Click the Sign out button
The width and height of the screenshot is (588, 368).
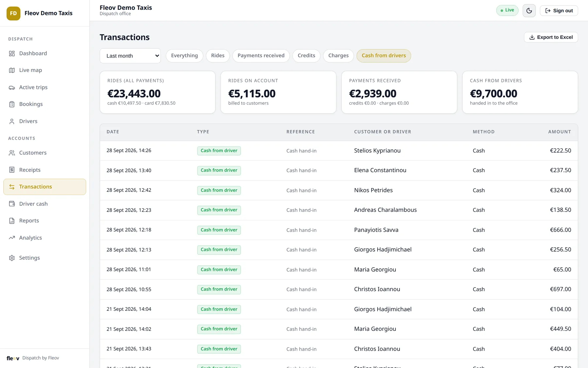[x=559, y=11]
